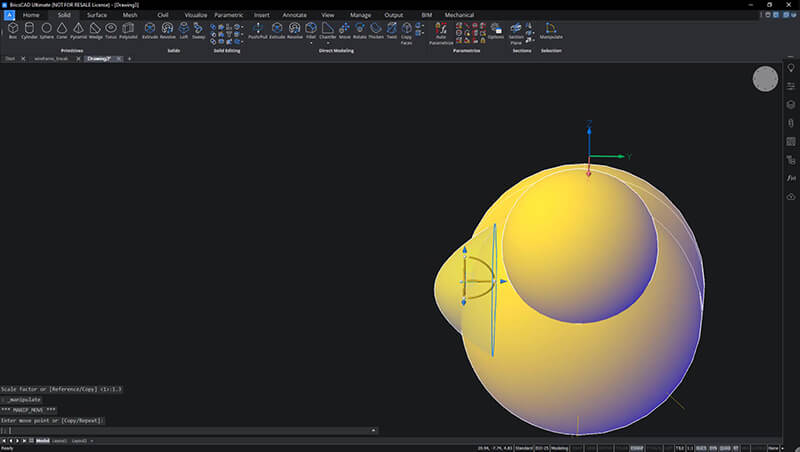Click Revolve in Direct Modeling panel
The image size is (800, 452).
pyautogui.click(x=294, y=30)
